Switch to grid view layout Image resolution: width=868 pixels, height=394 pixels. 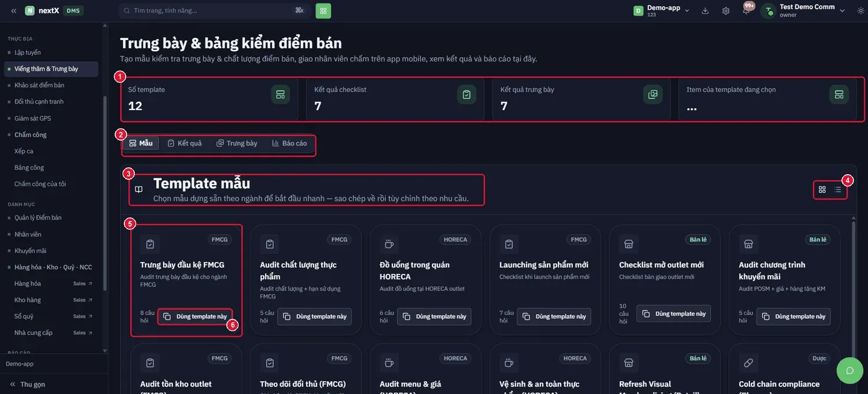[822, 189]
